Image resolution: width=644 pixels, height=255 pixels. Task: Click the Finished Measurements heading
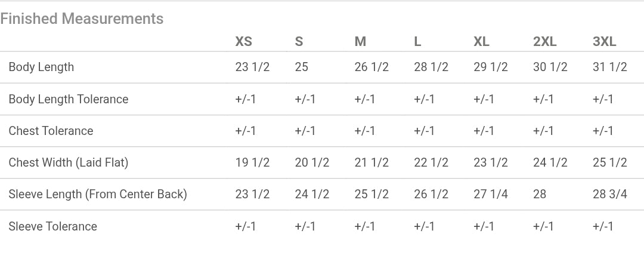pyautogui.click(x=82, y=19)
